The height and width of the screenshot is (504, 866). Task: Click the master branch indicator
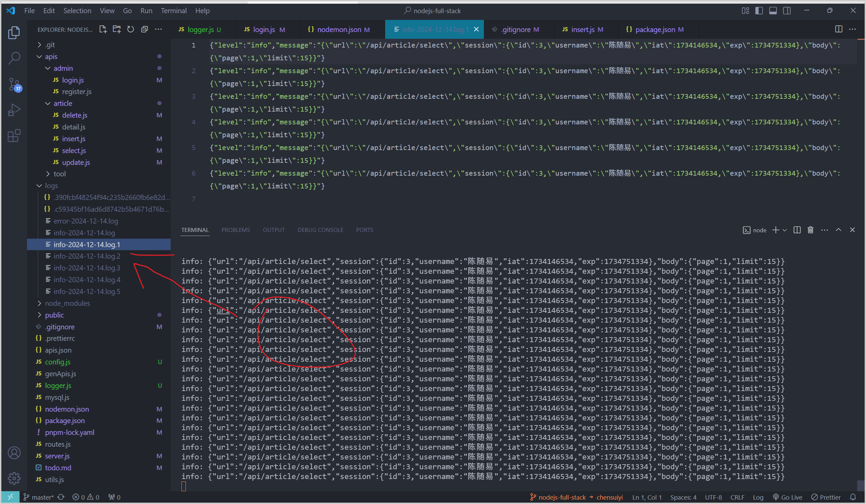pos(38,497)
